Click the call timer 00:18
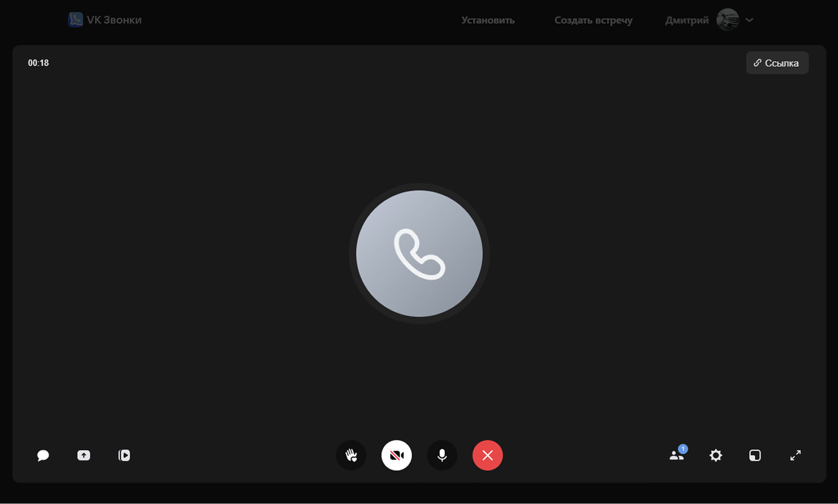 [39, 63]
